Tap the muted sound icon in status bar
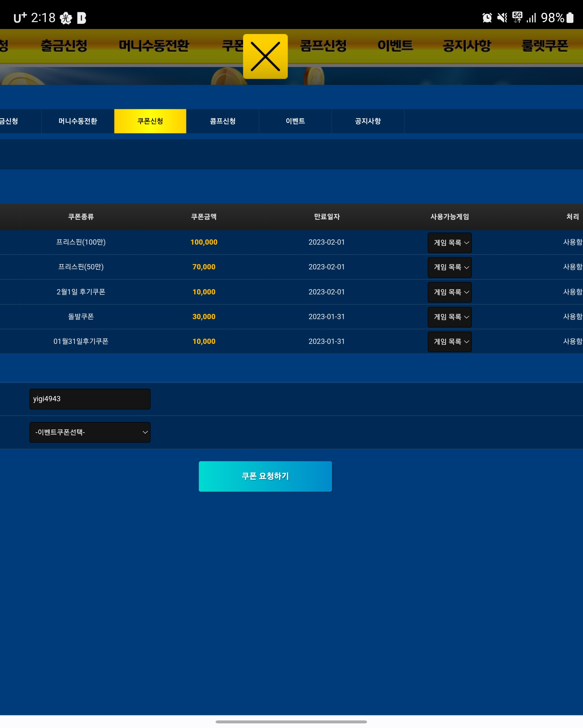The height and width of the screenshot is (728, 583). click(x=502, y=17)
